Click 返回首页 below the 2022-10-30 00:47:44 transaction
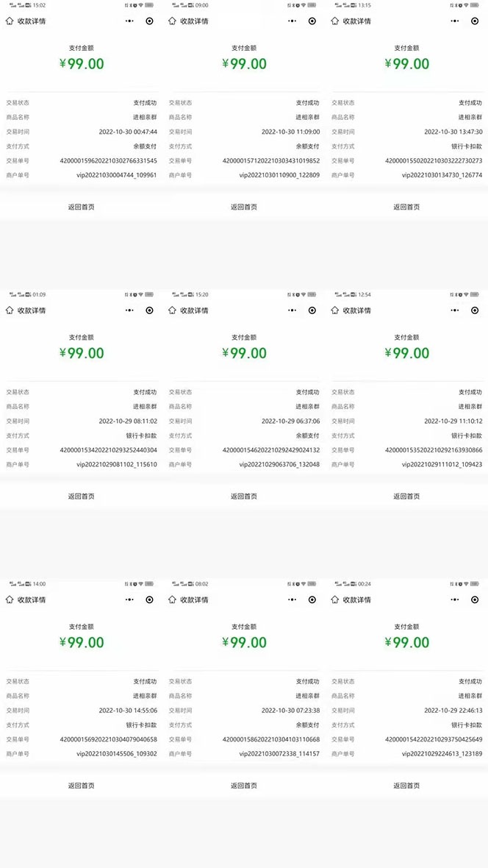The width and height of the screenshot is (488, 868). [x=81, y=207]
